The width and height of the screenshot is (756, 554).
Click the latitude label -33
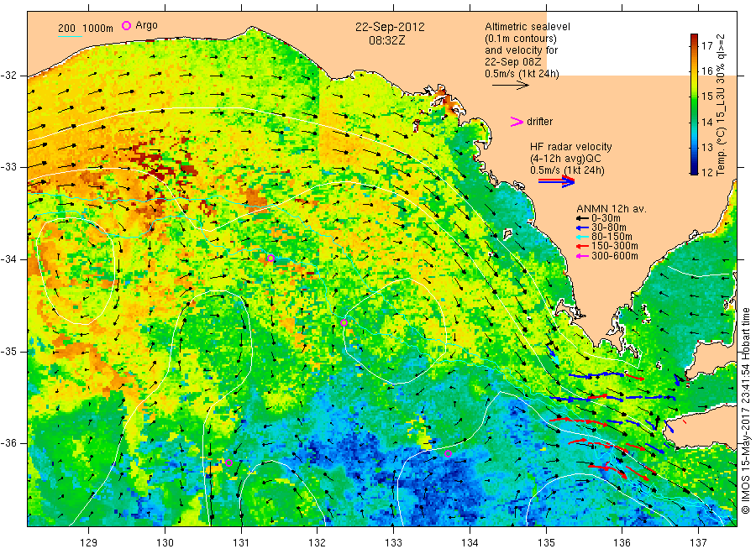point(9,167)
